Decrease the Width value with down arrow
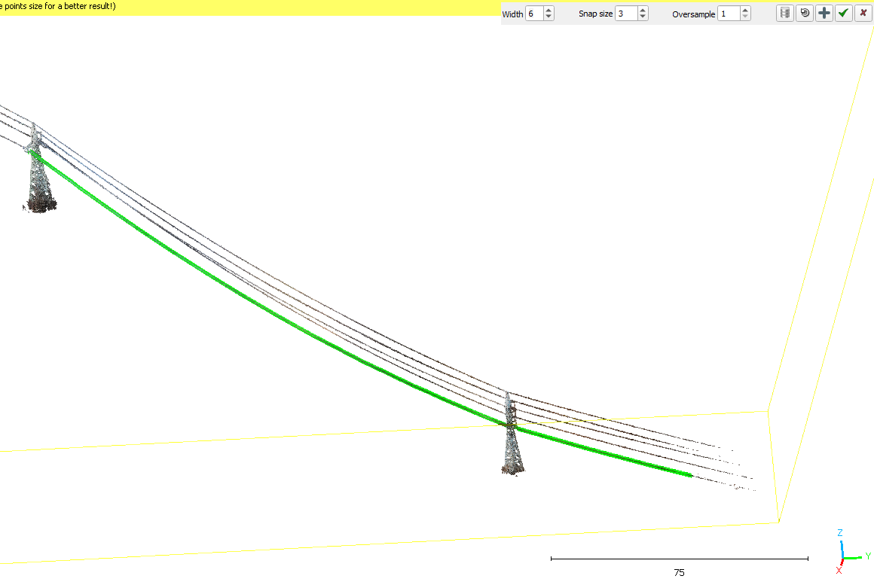Screen dimensions: 874x588 (x=549, y=17)
